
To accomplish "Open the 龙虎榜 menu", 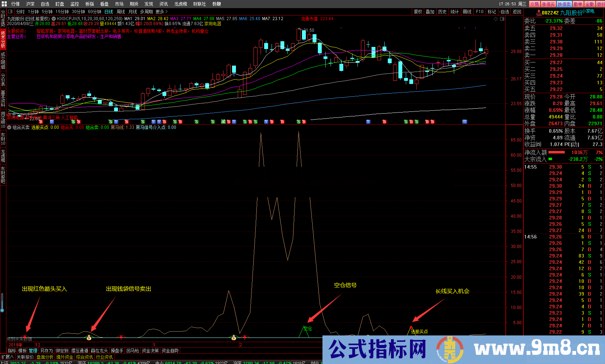I will [180, 4].
